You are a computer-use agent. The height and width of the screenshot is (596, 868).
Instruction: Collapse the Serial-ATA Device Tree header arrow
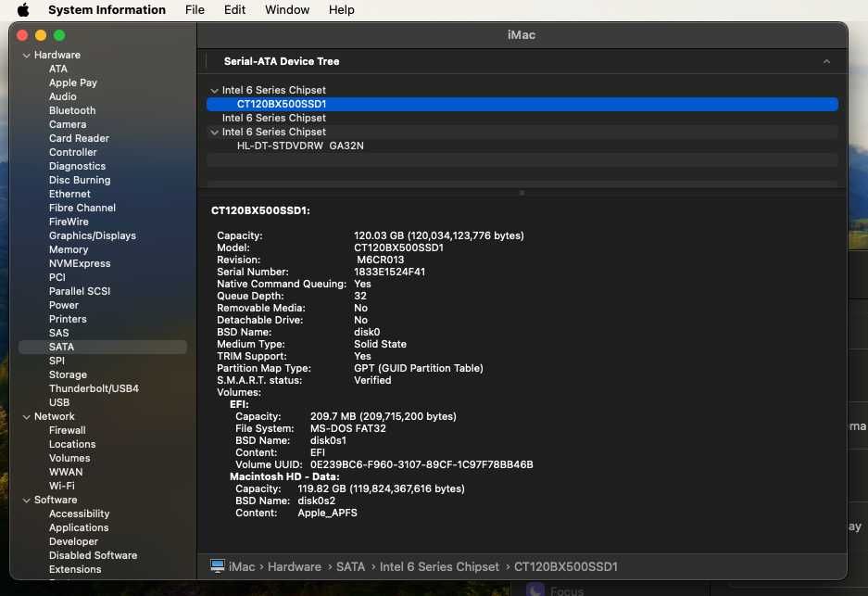point(826,61)
